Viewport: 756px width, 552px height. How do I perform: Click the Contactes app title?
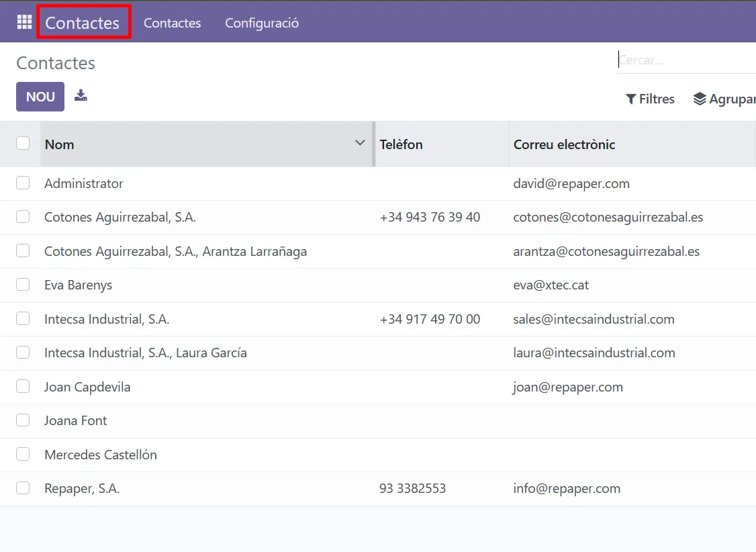click(x=83, y=23)
